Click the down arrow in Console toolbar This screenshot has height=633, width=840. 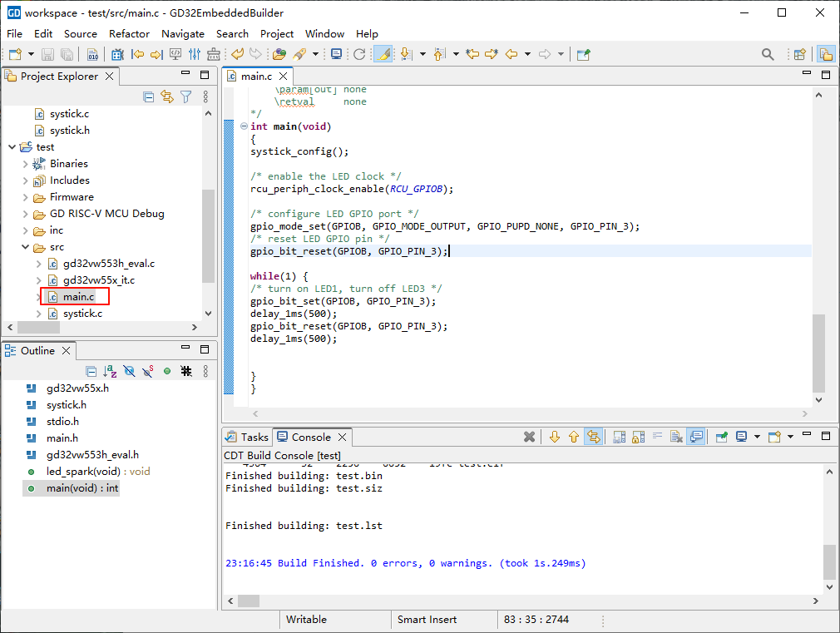coord(555,437)
